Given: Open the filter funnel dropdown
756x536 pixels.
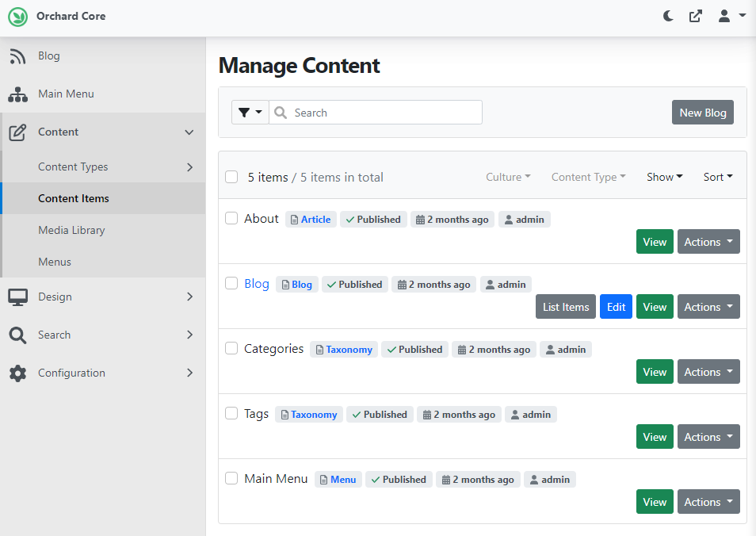Looking at the screenshot, I should [250, 113].
